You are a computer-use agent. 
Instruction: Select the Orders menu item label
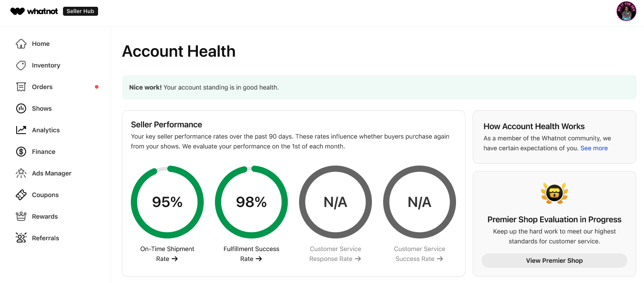[x=42, y=87]
